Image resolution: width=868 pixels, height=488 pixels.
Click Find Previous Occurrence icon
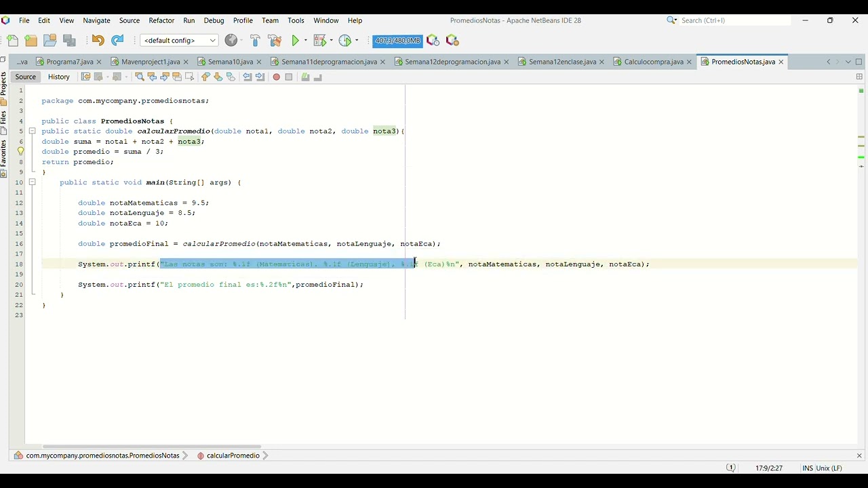click(152, 77)
